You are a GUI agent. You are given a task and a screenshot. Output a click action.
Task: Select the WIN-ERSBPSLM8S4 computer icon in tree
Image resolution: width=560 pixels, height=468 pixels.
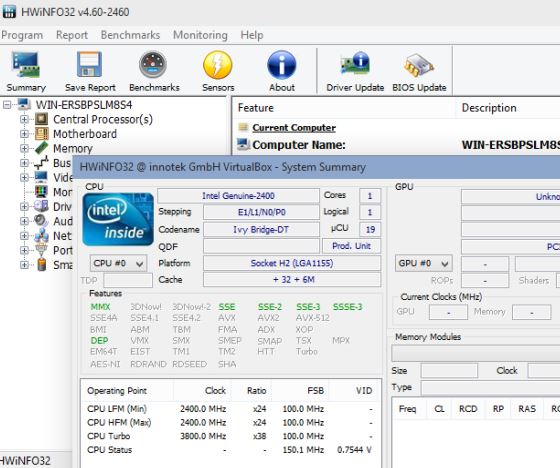point(25,105)
